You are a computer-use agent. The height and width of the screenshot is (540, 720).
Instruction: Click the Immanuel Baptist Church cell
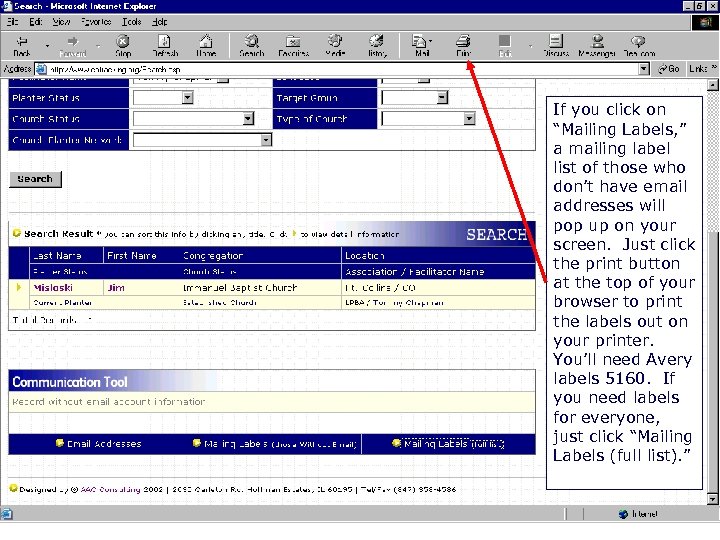240,287
